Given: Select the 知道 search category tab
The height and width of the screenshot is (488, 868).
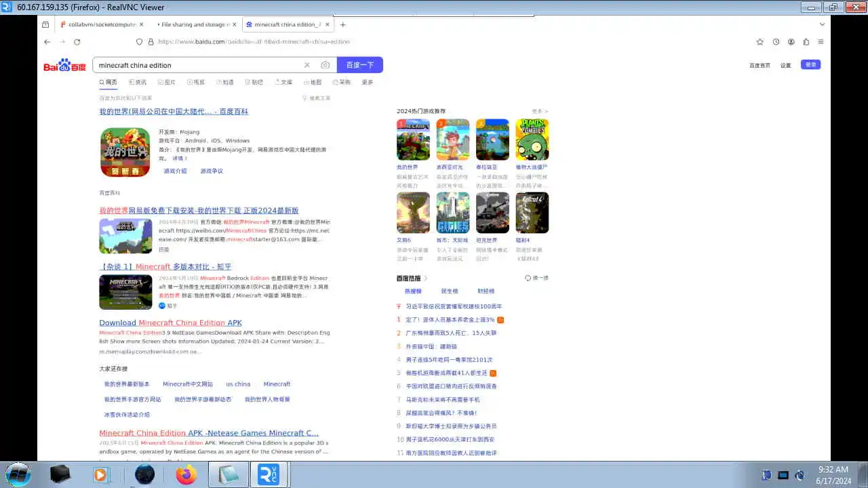Looking at the screenshot, I should pyautogui.click(x=225, y=82).
